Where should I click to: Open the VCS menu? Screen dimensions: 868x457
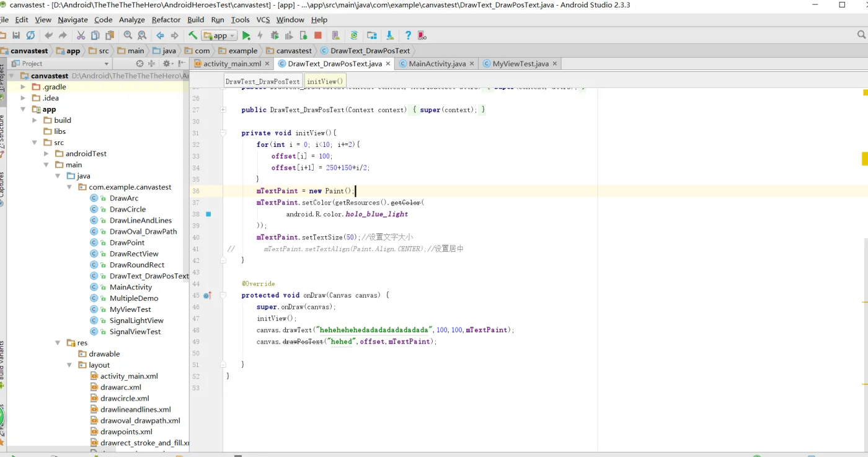click(x=263, y=20)
